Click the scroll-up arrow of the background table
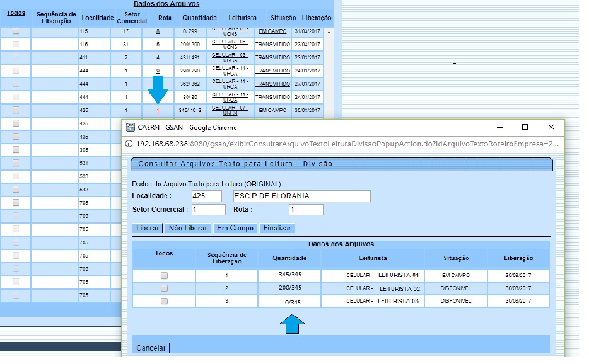 [329, 31]
